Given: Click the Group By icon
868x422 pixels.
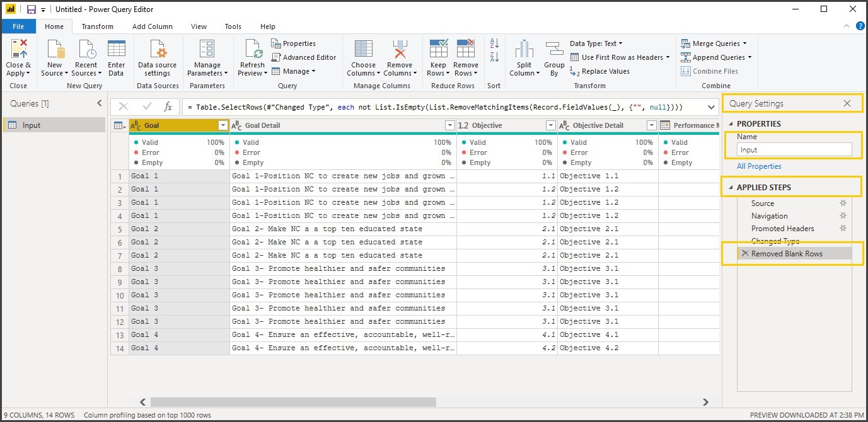Looking at the screenshot, I should click(554, 49).
